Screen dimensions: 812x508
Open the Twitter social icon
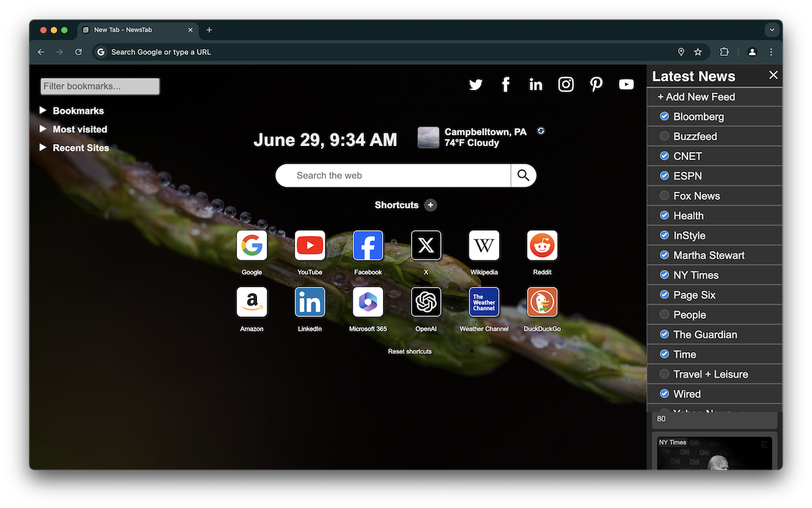click(x=476, y=84)
